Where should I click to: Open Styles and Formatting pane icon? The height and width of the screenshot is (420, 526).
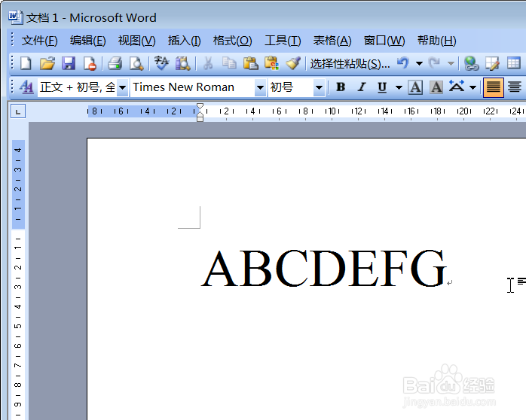pos(26,87)
